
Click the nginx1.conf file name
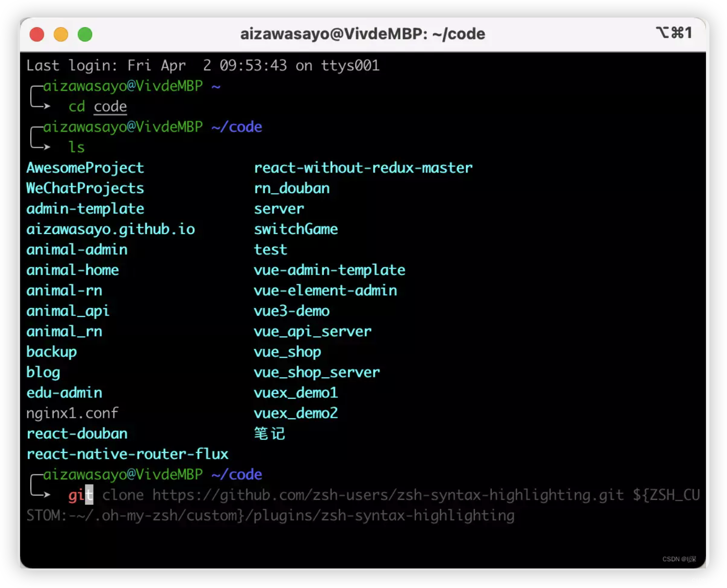click(72, 413)
